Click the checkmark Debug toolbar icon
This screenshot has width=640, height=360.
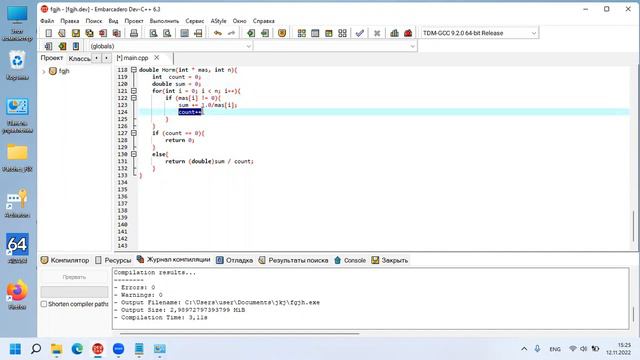pos(360,33)
